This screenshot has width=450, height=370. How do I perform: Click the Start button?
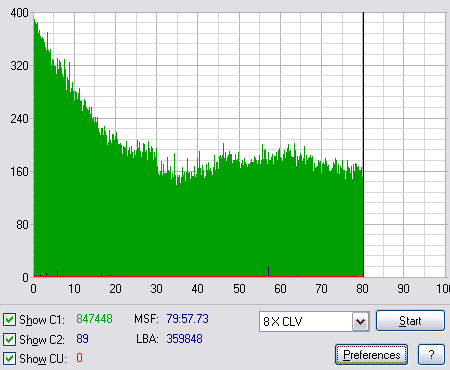[x=410, y=321]
